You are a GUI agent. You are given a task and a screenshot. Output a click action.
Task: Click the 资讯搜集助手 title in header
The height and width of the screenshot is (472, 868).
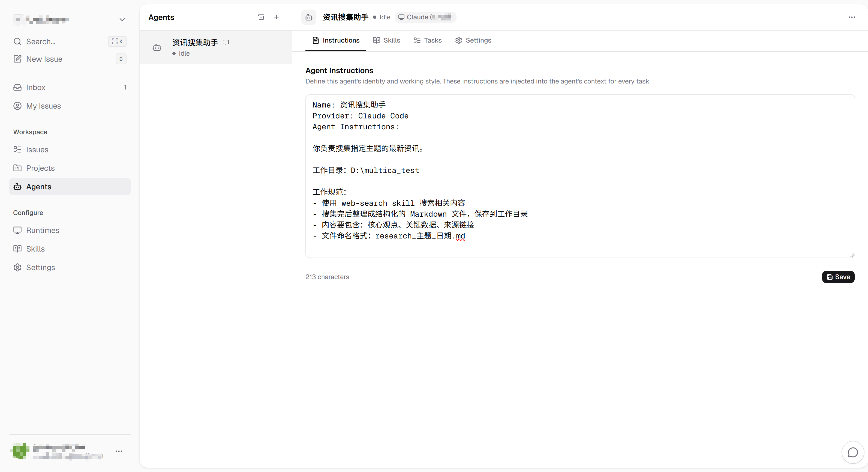pos(346,17)
